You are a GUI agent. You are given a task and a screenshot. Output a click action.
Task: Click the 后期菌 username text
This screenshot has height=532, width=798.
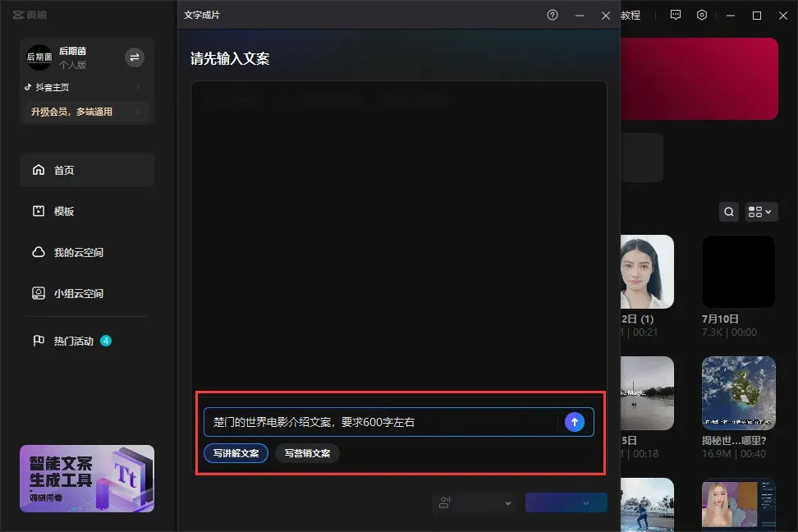[x=73, y=51]
